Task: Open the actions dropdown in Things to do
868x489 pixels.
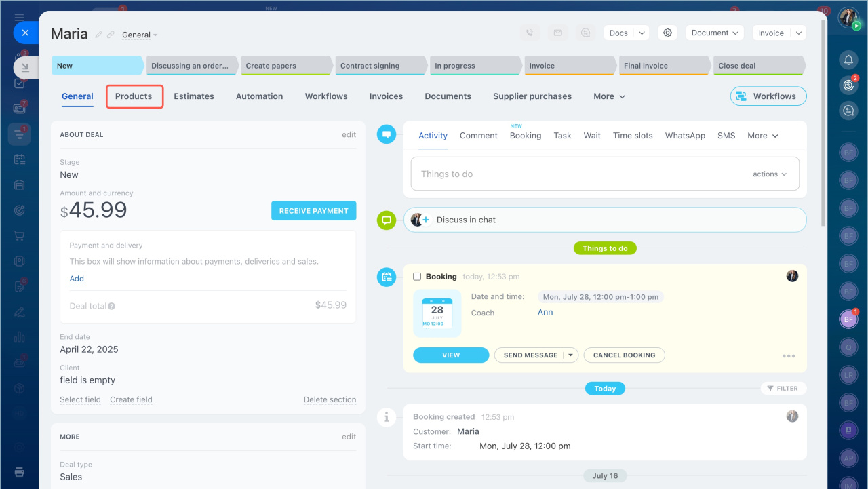Action: [x=770, y=174]
